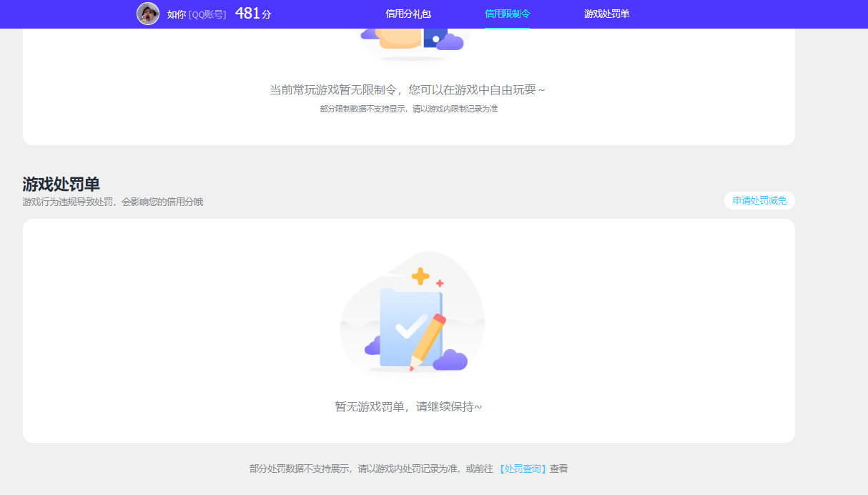
Task: Click the red plus mark near the folder
Action: pos(440,281)
